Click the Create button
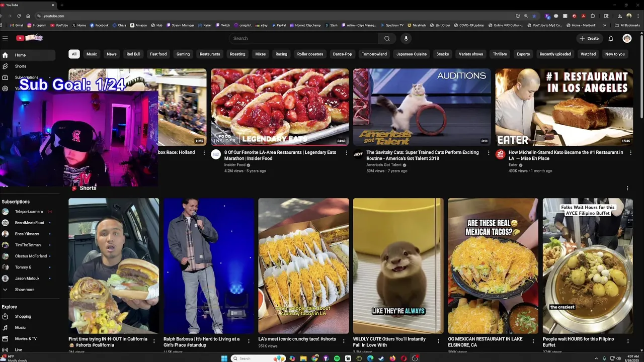Image resolution: width=644 pixels, height=362 pixels. tap(589, 38)
